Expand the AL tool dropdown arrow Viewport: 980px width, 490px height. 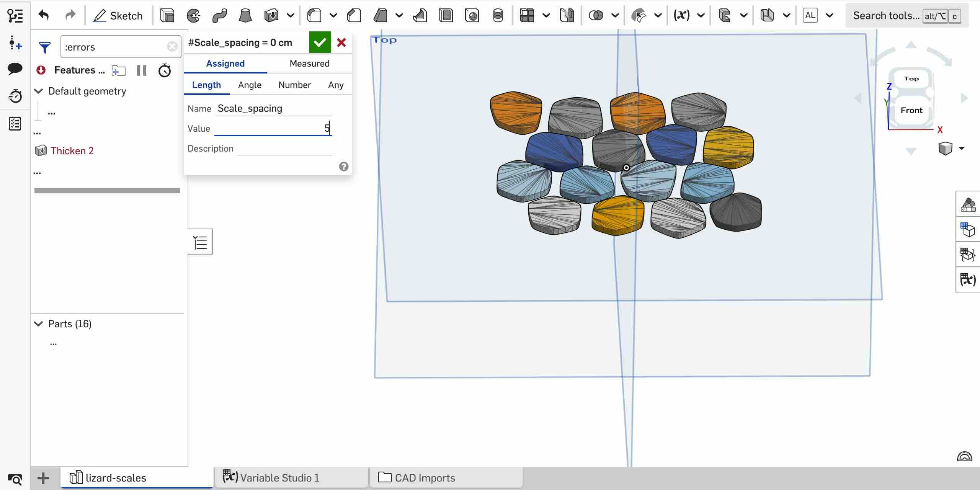pos(830,16)
